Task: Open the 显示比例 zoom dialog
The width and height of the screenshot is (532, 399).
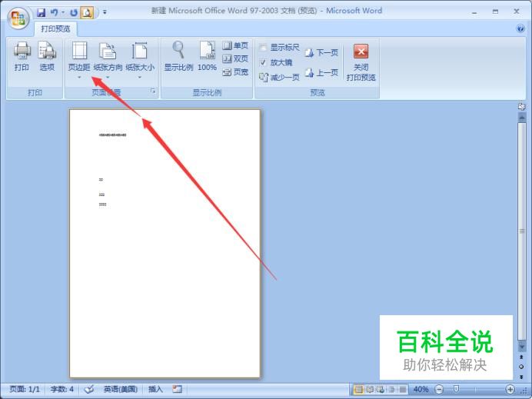Action: click(x=178, y=57)
